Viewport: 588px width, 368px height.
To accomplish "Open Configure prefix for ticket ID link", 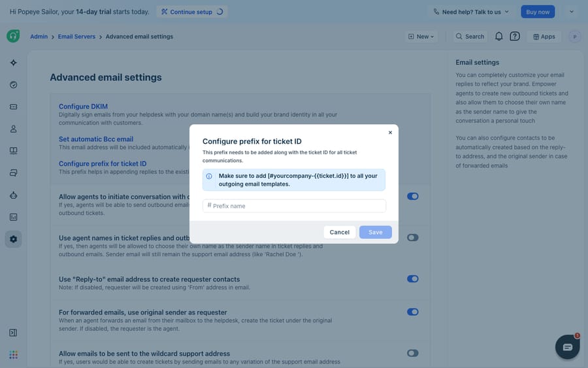I will (103, 163).
